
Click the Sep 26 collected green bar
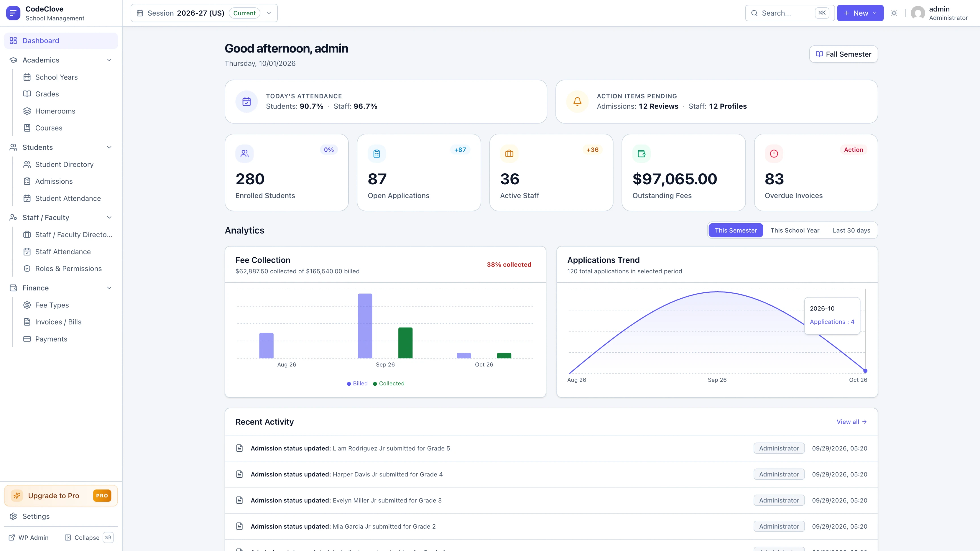click(405, 343)
